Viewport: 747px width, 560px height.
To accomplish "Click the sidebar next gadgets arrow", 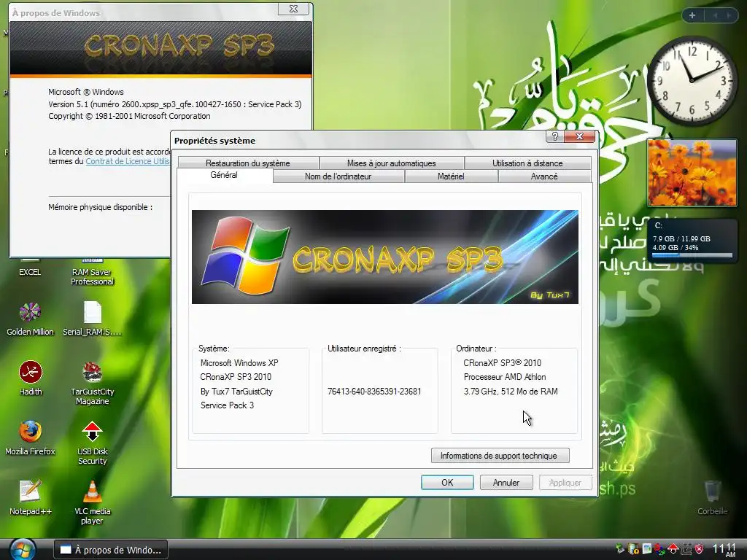I will tap(729, 15).
